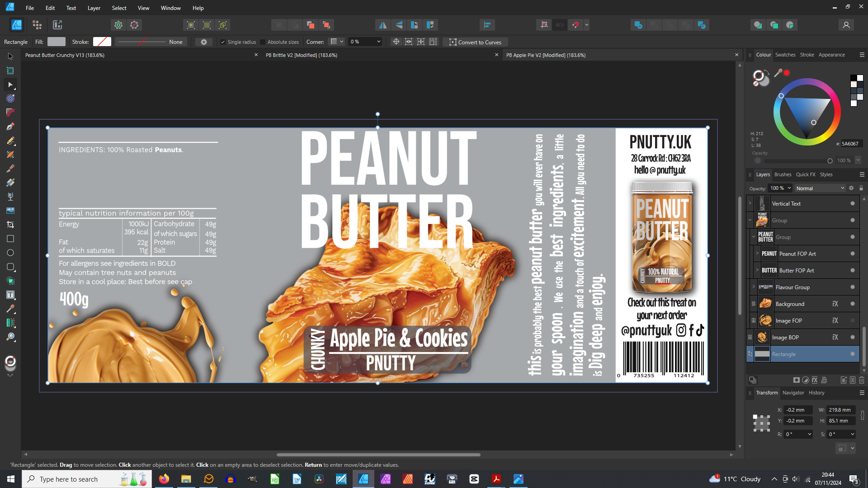Viewport: 868px width, 488px height.
Task: Open the Window menu
Action: point(171,8)
